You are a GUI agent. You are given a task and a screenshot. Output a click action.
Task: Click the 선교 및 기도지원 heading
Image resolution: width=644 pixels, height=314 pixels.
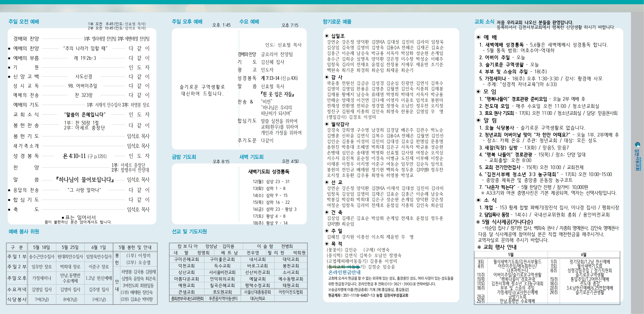pos(189,232)
